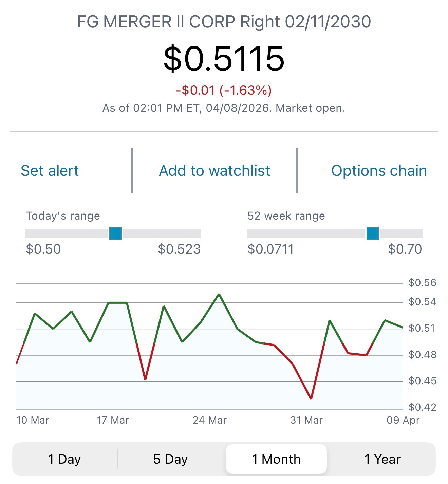
Task: Click the $0.5115 current price
Action: click(224, 59)
